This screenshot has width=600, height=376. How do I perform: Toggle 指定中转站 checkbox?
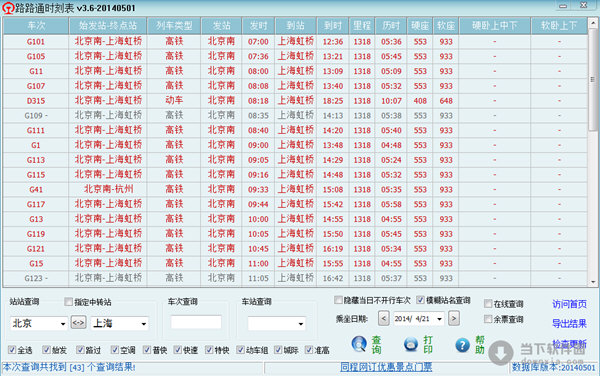68,302
